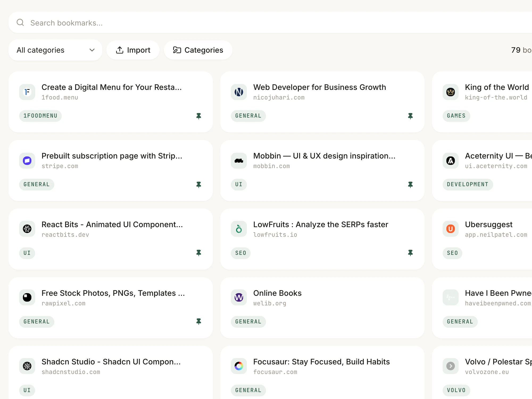This screenshot has width=532, height=399.
Task: Click the Ubersuggest favicon
Action: pyautogui.click(x=451, y=229)
